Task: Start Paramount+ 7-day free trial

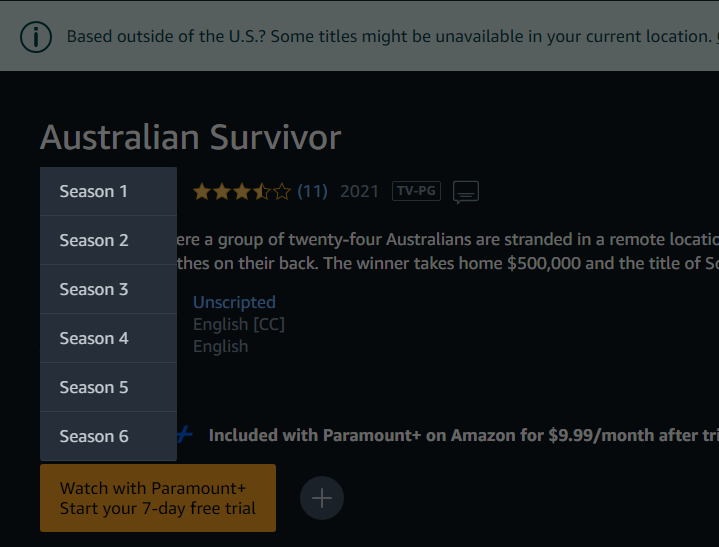Action: (158, 498)
